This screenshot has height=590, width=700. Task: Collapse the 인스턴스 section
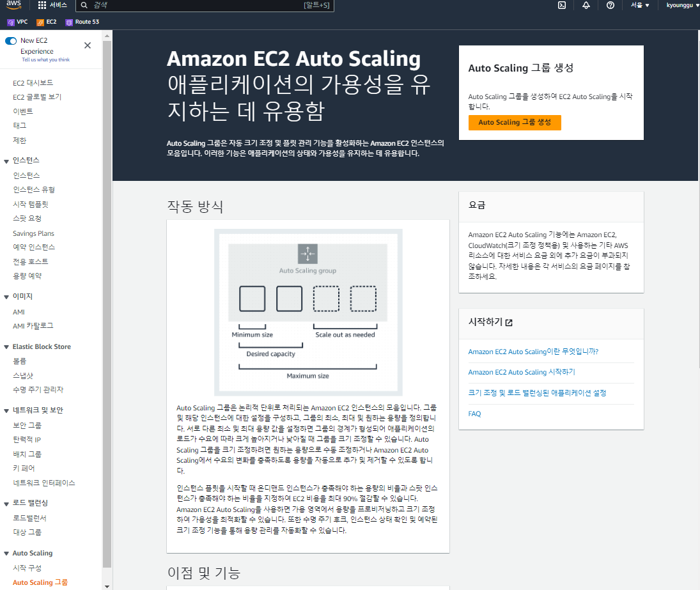click(6, 161)
